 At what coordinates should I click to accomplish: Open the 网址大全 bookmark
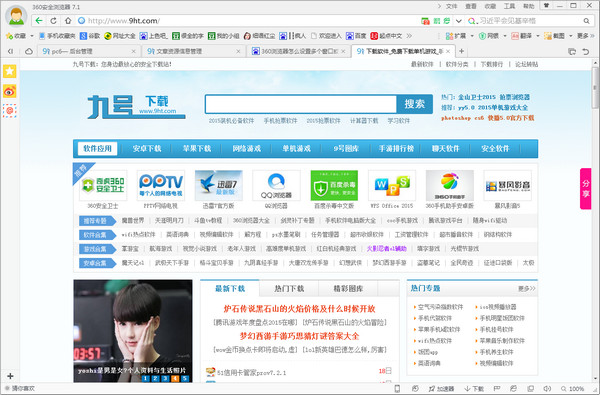tap(120, 36)
